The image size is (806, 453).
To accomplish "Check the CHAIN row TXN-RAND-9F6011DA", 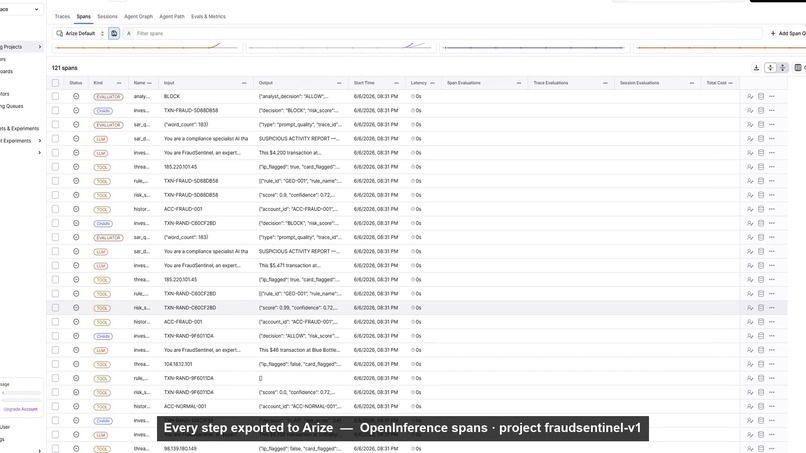I will 56,336.
